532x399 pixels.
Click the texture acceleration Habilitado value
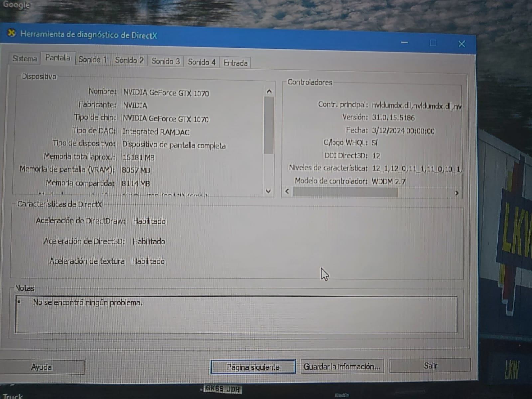coord(148,261)
